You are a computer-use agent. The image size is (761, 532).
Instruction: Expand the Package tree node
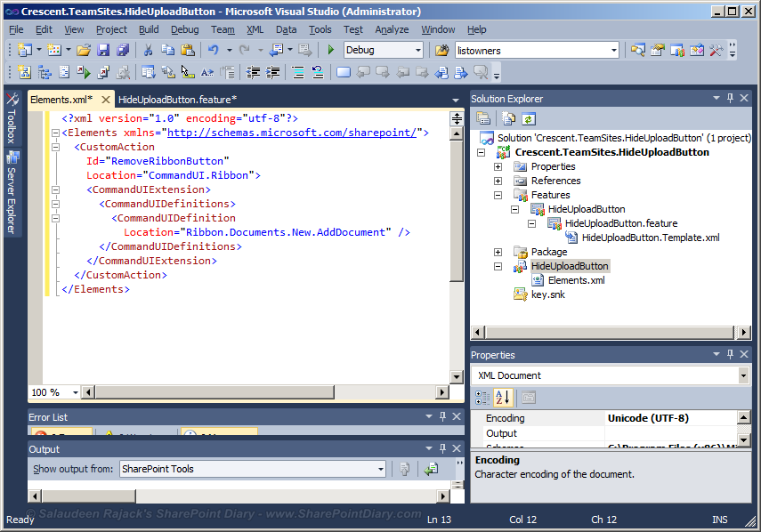tap(498, 252)
